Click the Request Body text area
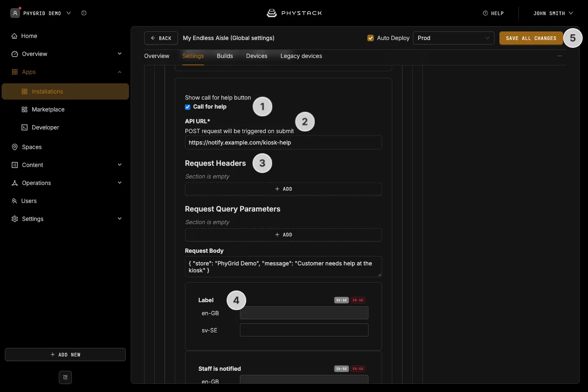The width and height of the screenshot is (588, 392). coord(283,267)
